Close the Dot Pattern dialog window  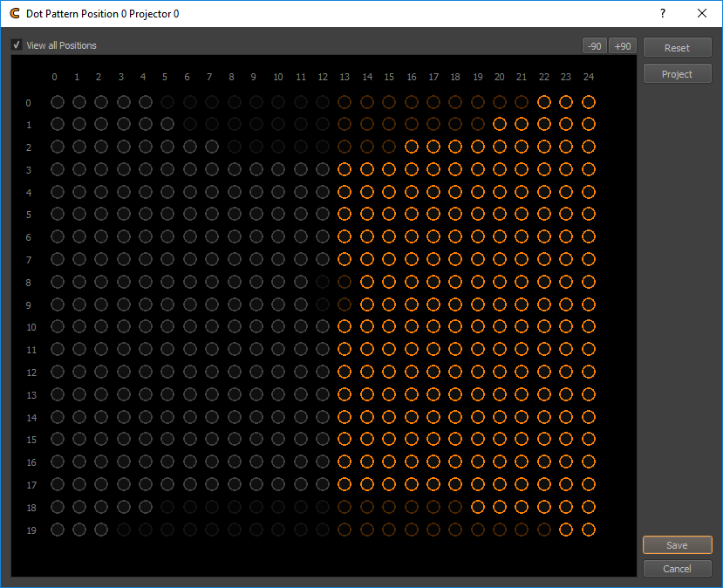point(702,14)
